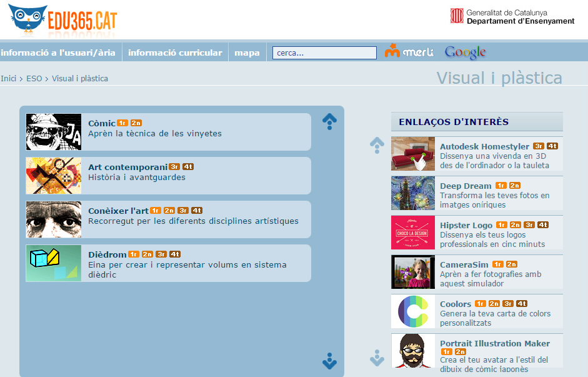Click the Google logo

coord(465,53)
